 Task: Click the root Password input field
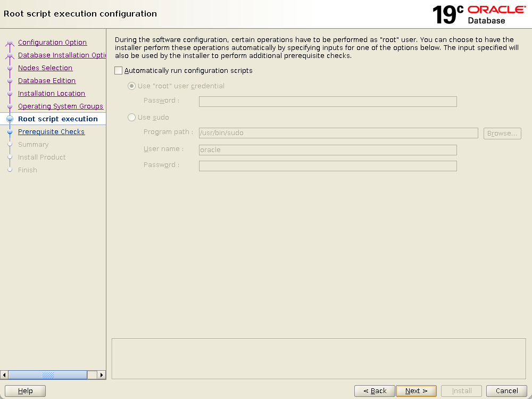click(327, 102)
